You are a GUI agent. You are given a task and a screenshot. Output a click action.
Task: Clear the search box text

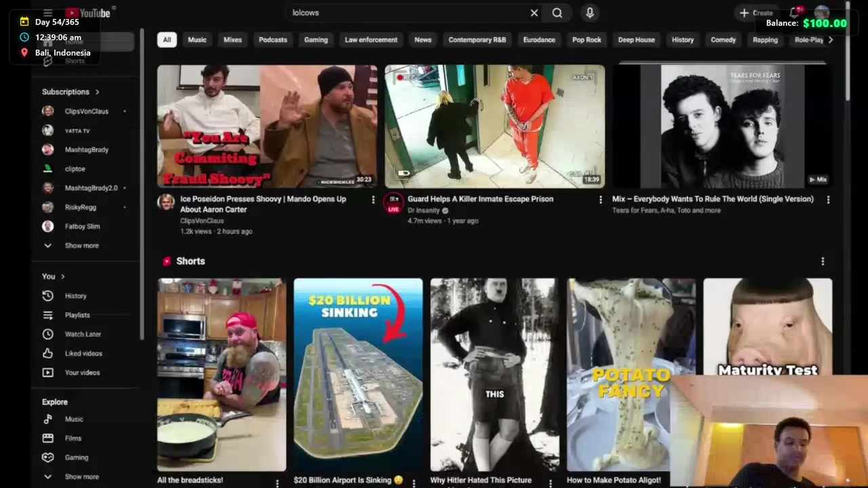534,13
